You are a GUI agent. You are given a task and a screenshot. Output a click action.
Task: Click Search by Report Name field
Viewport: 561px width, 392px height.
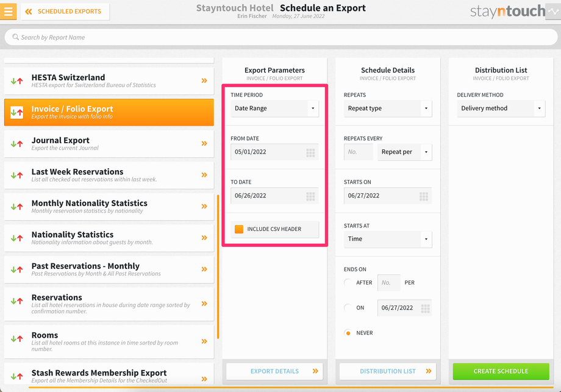pyautogui.click(x=281, y=37)
